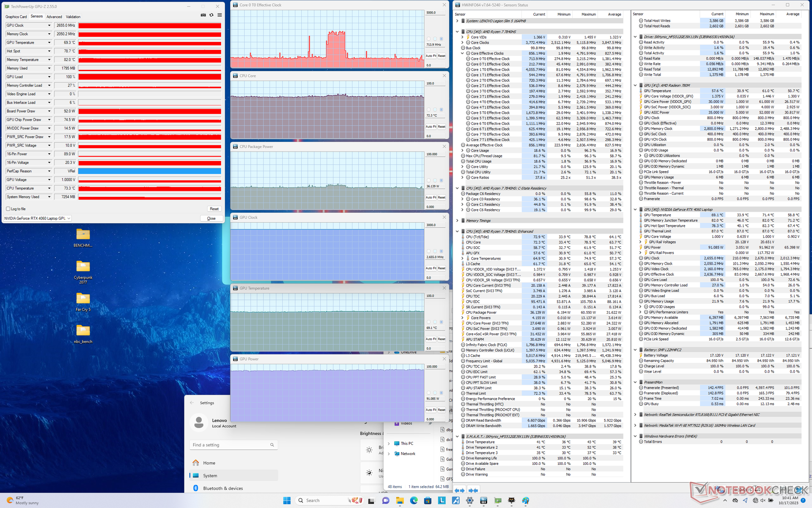Open the GPU selection dropdown in GPU-Z
812x508 pixels.
(x=37, y=218)
